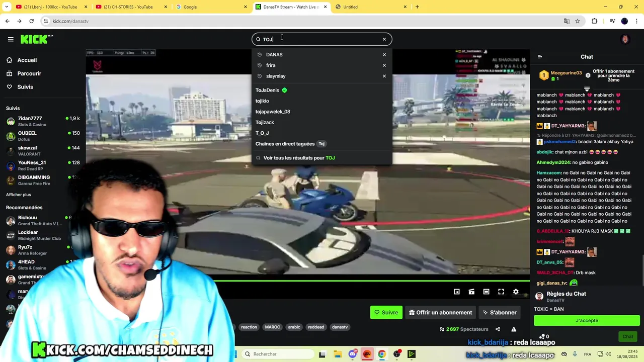Click inside the Kick search field

[x=322, y=39]
